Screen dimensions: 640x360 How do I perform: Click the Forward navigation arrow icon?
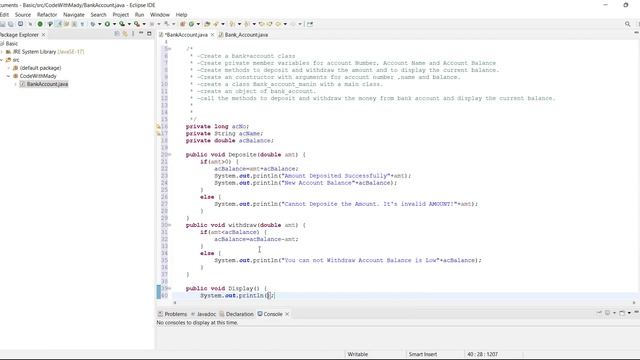(x=293, y=24)
